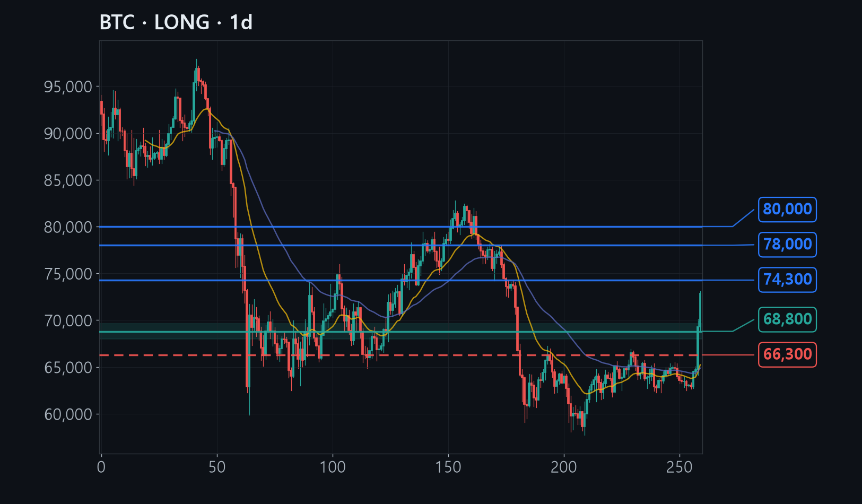The image size is (862, 504).
Task: Click the chart title BTC · LONG · 1d
Action: tap(176, 22)
